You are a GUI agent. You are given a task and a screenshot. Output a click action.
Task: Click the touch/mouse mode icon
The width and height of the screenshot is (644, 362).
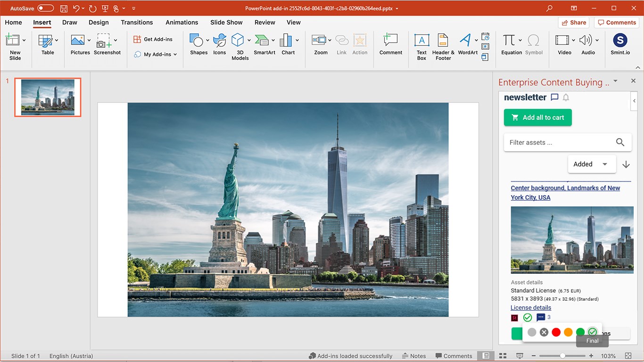[x=116, y=8]
